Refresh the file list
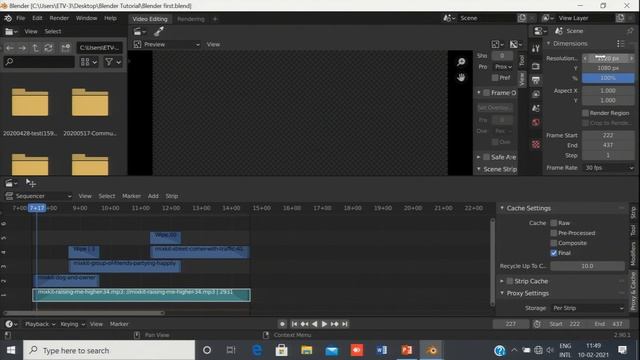The height and width of the screenshot is (360, 640). (x=49, y=48)
